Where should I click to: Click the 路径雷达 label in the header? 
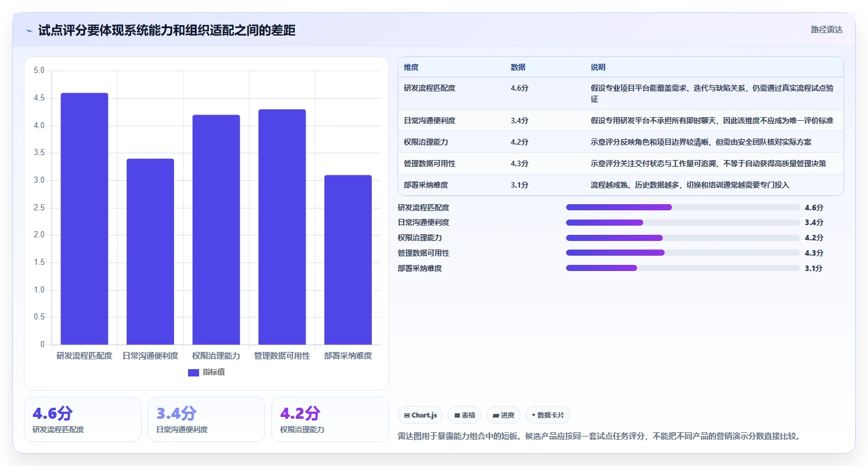click(x=826, y=29)
